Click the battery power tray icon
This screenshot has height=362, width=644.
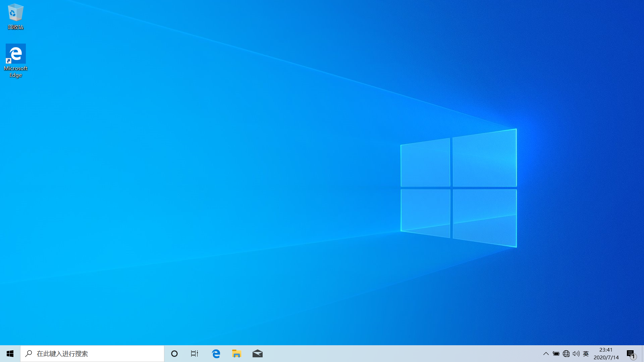tap(556, 354)
